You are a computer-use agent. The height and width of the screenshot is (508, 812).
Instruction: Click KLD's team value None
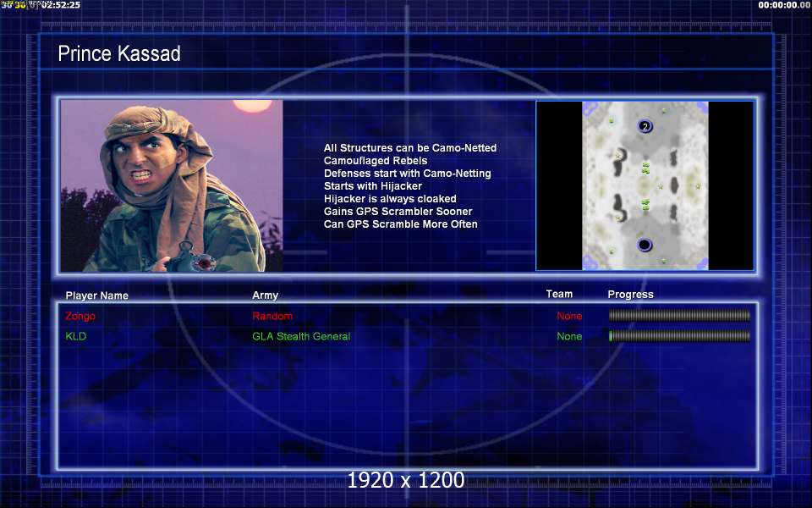click(x=569, y=336)
